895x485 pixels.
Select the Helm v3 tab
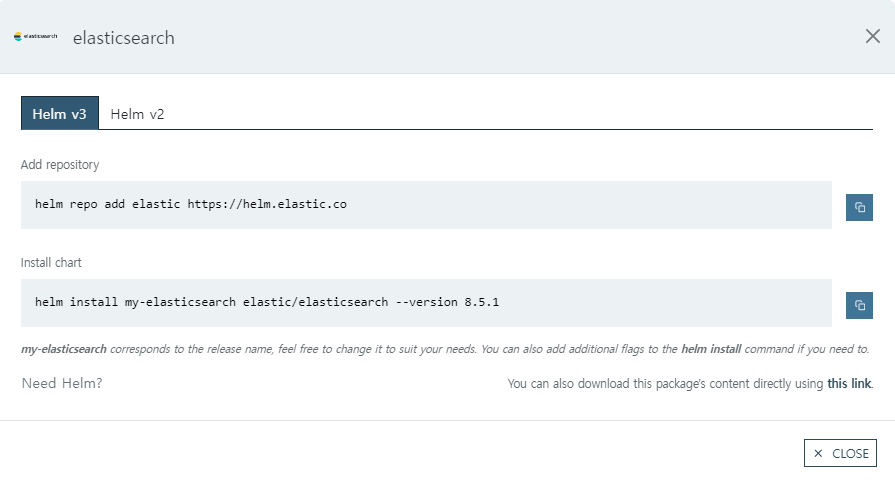pyautogui.click(x=59, y=114)
